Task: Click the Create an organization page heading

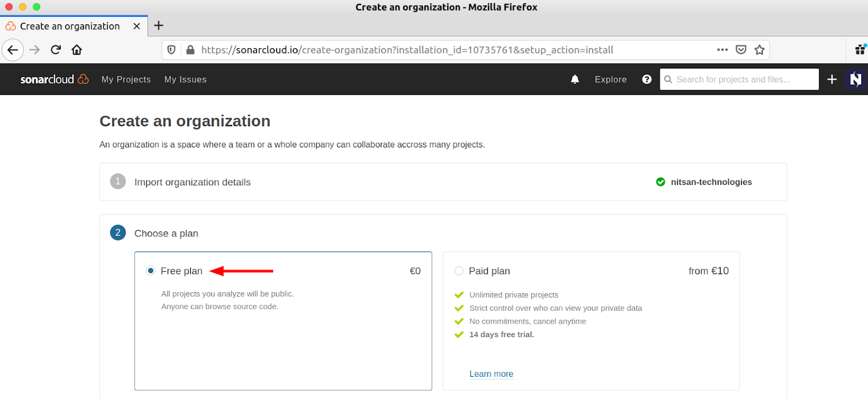Action: click(x=185, y=121)
